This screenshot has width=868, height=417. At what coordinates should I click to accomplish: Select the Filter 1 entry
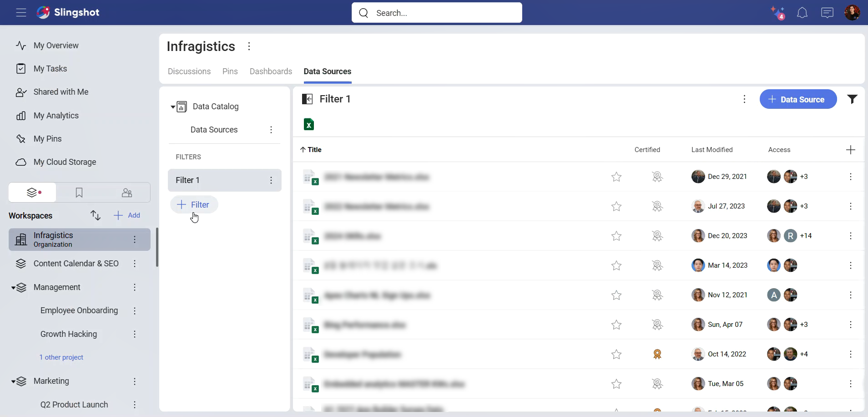click(225, 180)
